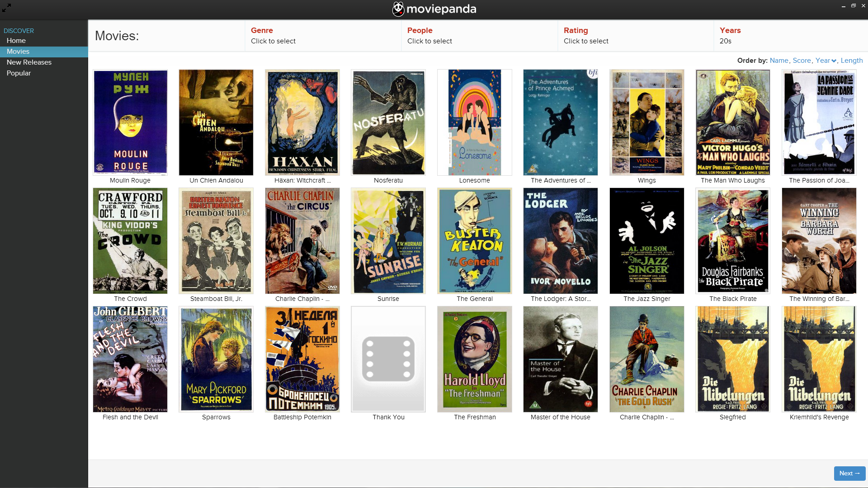868x488 pixels.
Task: Open the Genre filter selector
Action: pos(323,36)
